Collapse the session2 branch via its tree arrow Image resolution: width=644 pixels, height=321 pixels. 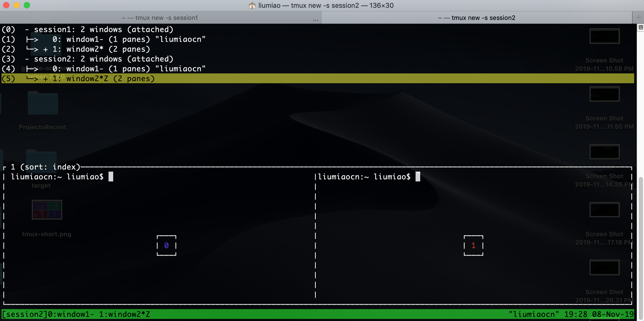pyautogui.click(x=27, y=59)
